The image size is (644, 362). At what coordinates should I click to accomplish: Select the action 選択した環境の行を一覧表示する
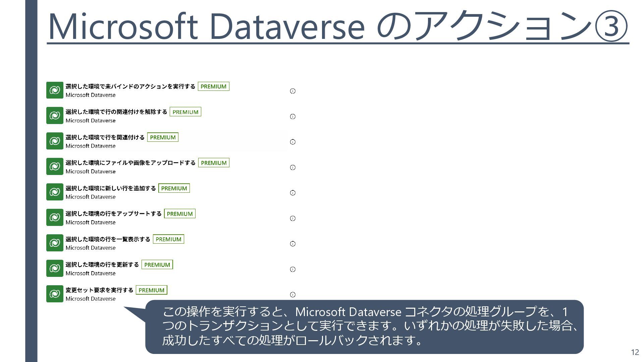(108, 239)
